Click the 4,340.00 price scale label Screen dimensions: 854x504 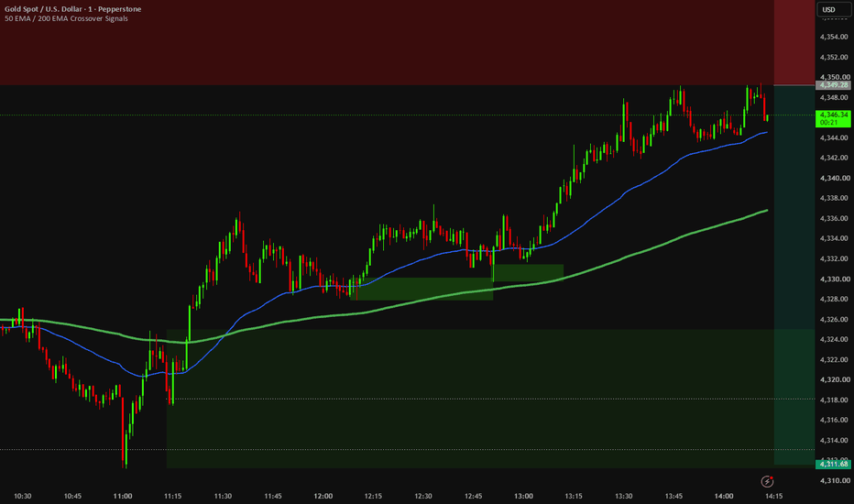[835, 178]
